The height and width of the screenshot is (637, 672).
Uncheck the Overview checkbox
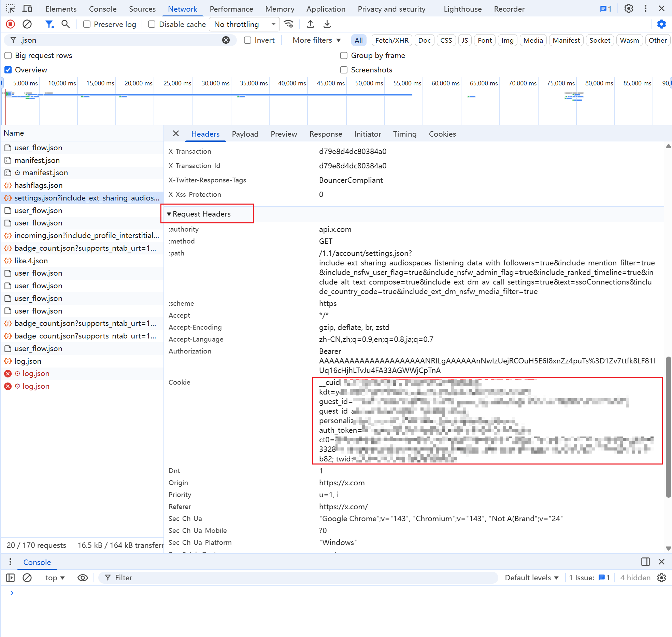click(x=8, y=70)
